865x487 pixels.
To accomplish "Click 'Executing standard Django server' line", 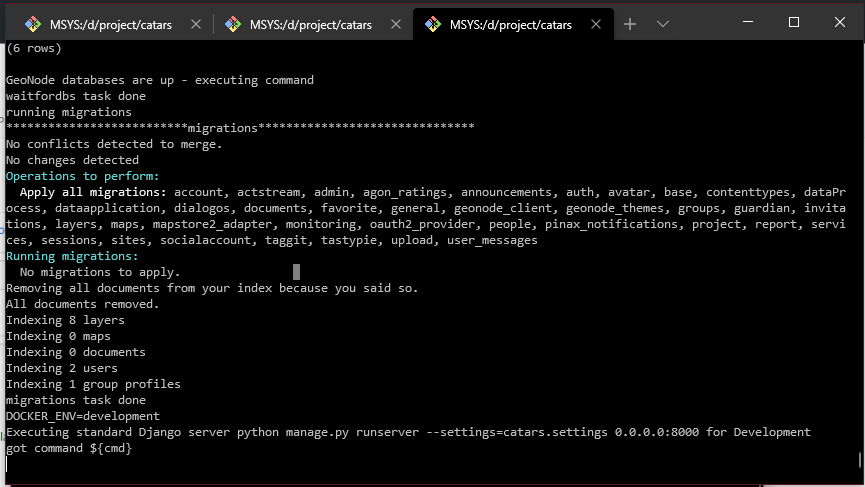I will coord(408,432).
